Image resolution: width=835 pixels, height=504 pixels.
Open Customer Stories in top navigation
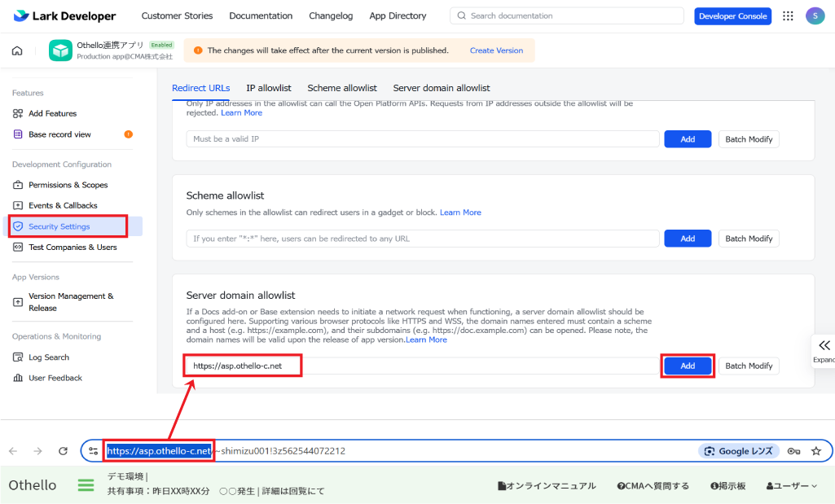coord(178,16)
